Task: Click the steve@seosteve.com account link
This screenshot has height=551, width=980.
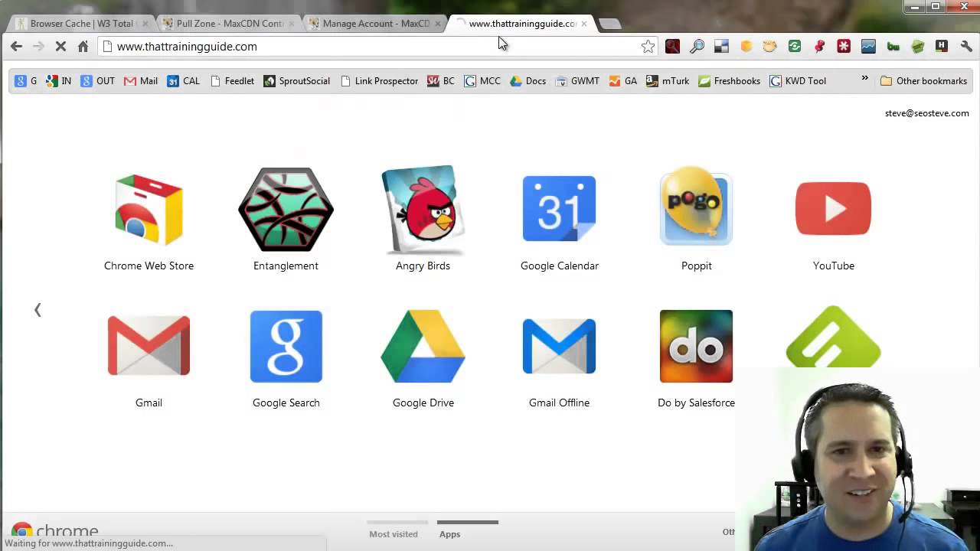Action: click(926, 113)
